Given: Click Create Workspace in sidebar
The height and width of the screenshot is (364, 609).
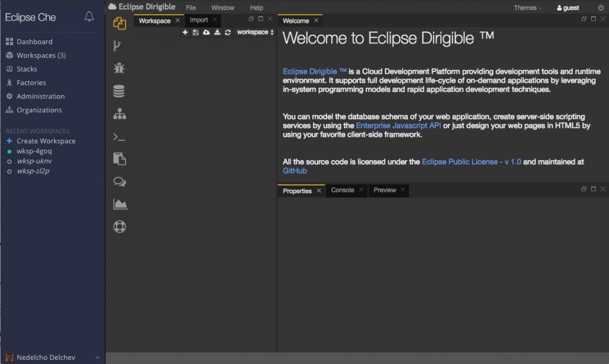Looking at the screenshot, I should pos(46,141).
